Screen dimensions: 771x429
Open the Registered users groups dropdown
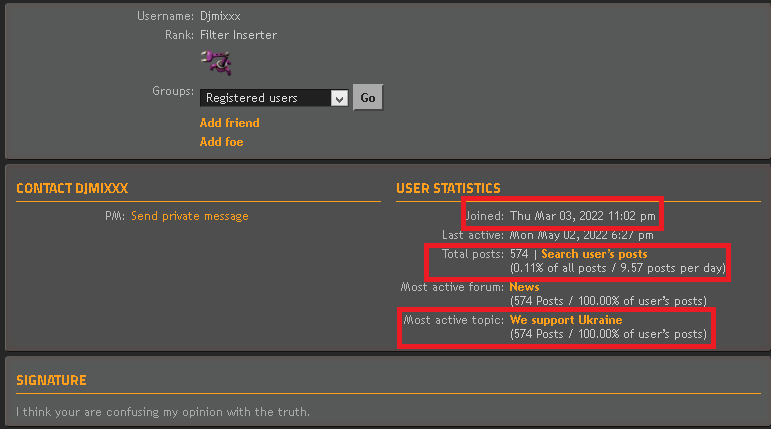pyautogui.click(x=273, y=98)
